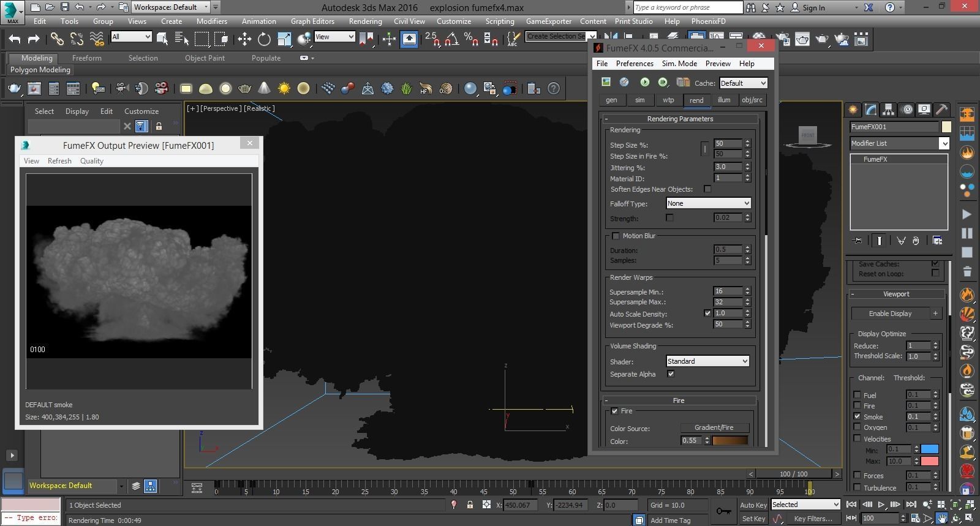Click the Set Key button

coord(753,519)
